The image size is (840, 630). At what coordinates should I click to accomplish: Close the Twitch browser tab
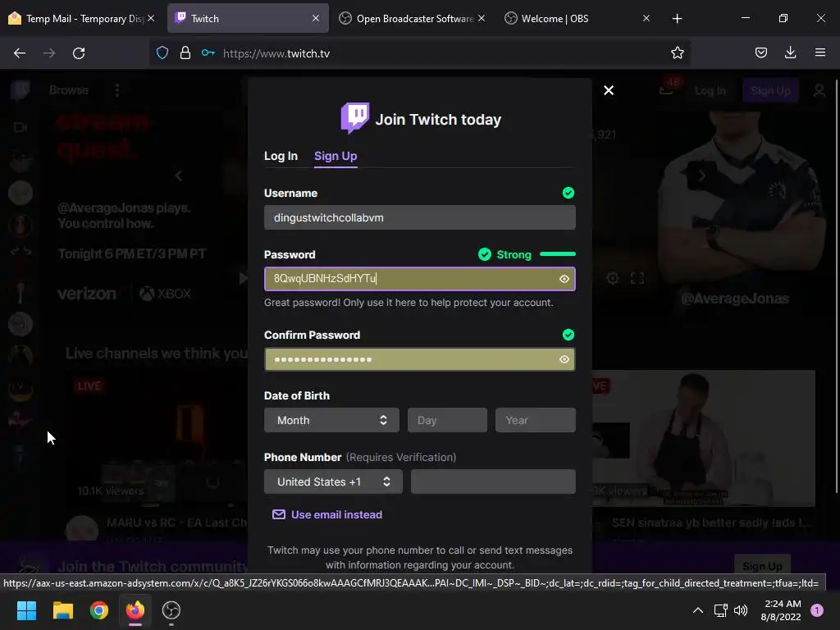coord(316,18)
